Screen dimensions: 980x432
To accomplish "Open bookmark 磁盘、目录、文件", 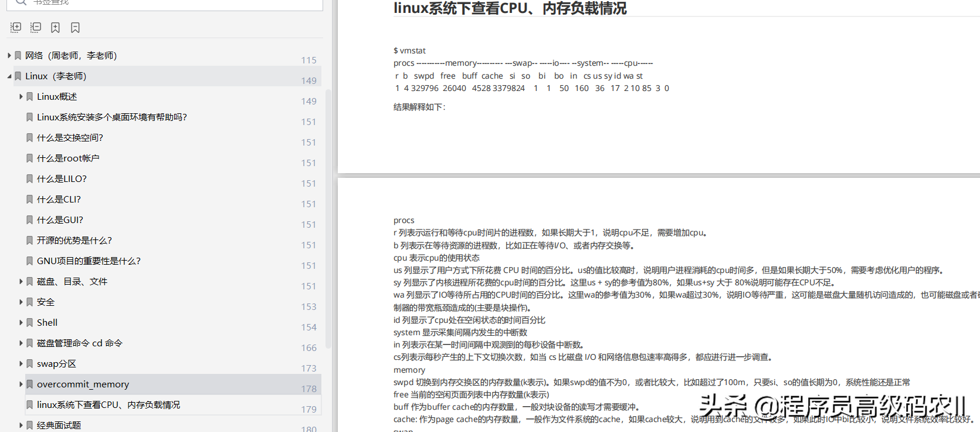I will tap(72, 281).
